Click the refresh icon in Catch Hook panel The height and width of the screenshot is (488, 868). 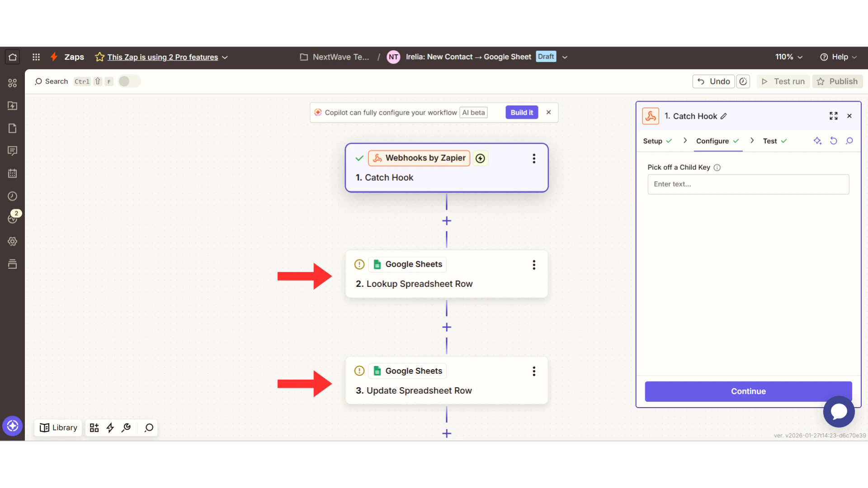pos(833,141)
